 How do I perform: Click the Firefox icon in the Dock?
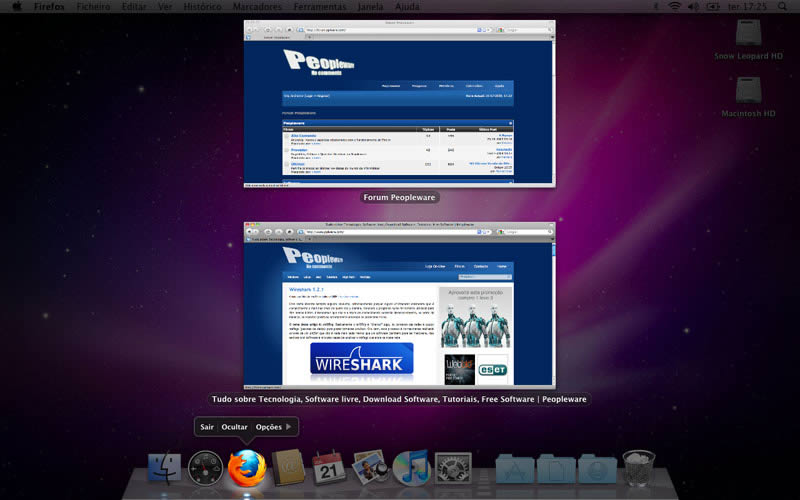[x=247, y=468]
